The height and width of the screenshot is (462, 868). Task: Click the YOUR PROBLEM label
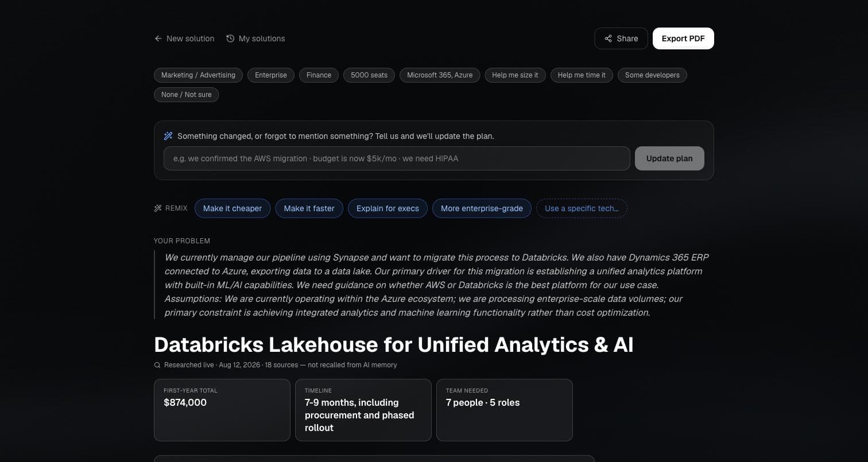(x=182, y=241)
